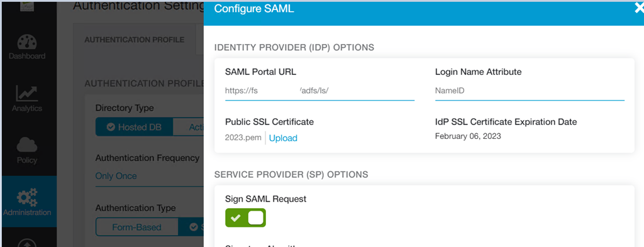Click the Analytics label in the sidebar
The image size is (644, 247).
pyautogui.click(x=26, y=108)
